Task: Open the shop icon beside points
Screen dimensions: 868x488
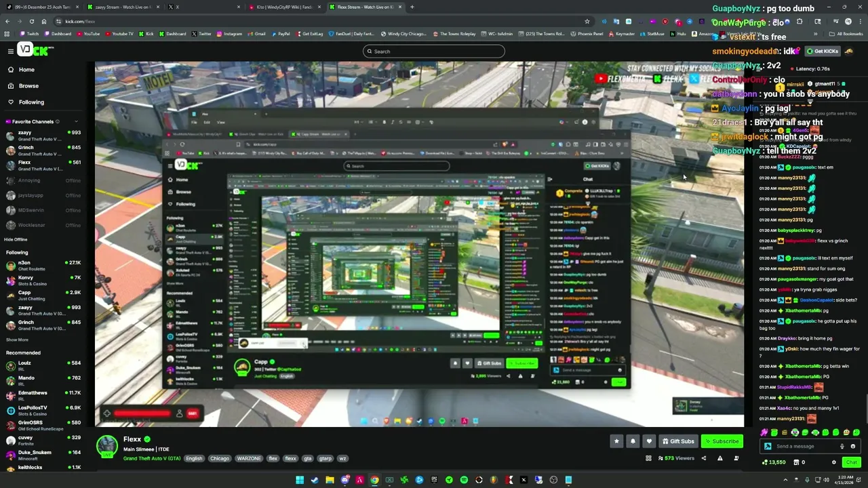Action: point(795,462)
